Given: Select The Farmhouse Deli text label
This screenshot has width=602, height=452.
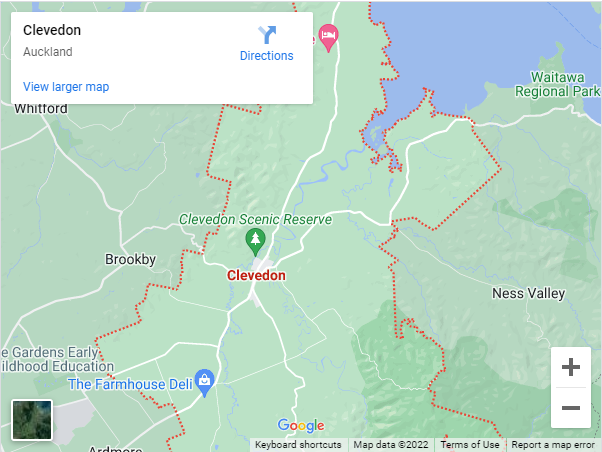Looking at the screenshot, I should click(130, 384).
